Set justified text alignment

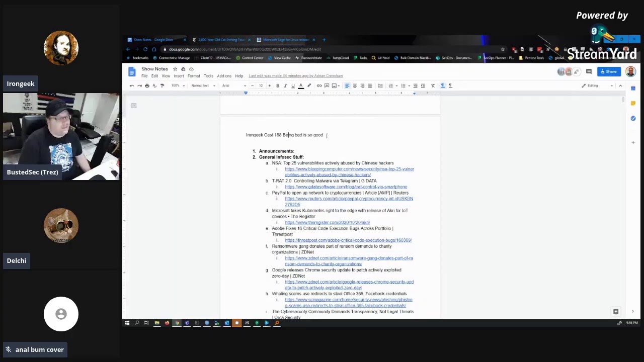[370, 85]
